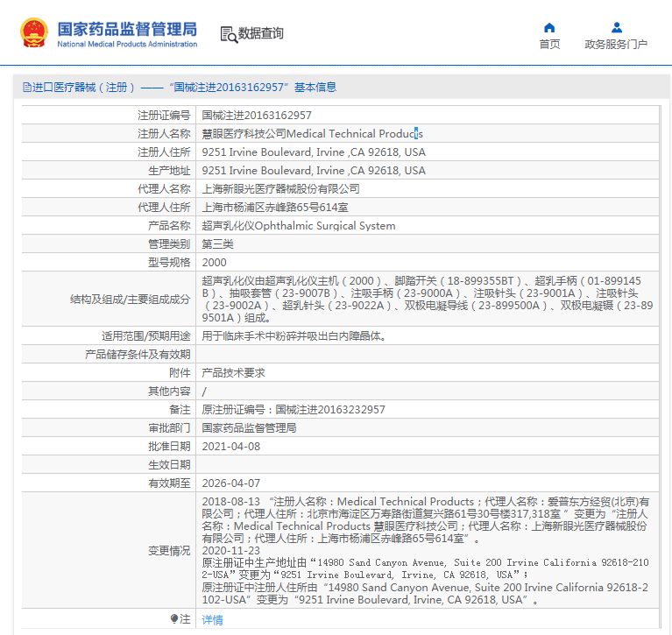Click 超声乳化仪Ophthalmic Surgical System product name
The width and height of the screenshot is (672, 635).
299,226
